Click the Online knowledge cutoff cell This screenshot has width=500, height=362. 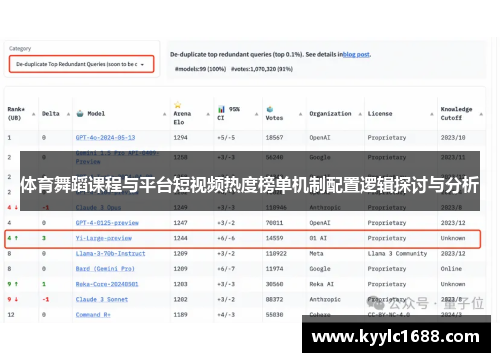point(451,269)
